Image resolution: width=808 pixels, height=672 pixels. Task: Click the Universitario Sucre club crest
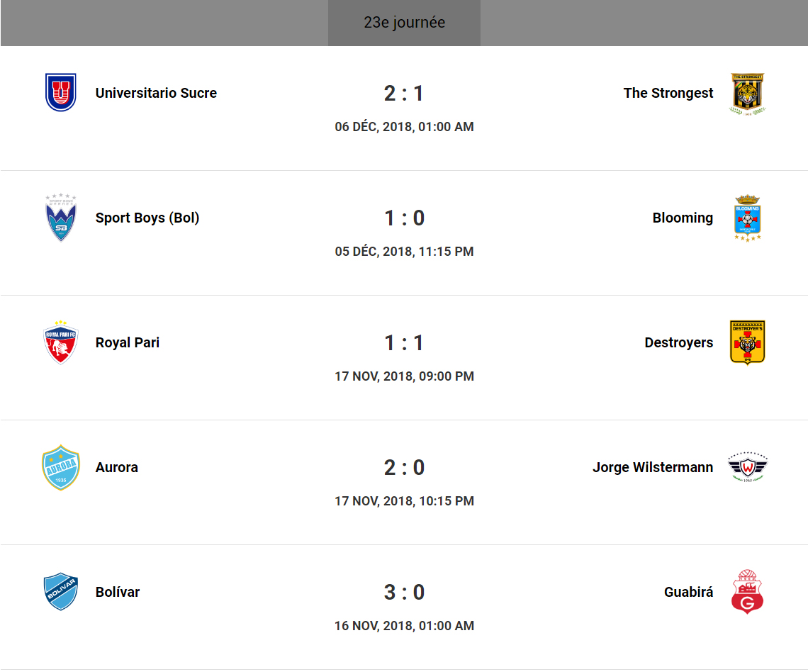tap(61, 93)
